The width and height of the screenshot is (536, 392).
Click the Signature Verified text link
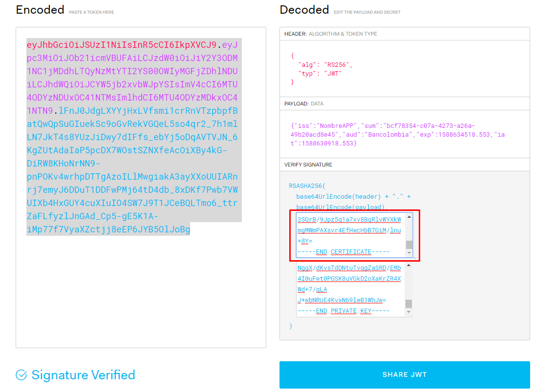pyautogui.click(x=83, y=374)
